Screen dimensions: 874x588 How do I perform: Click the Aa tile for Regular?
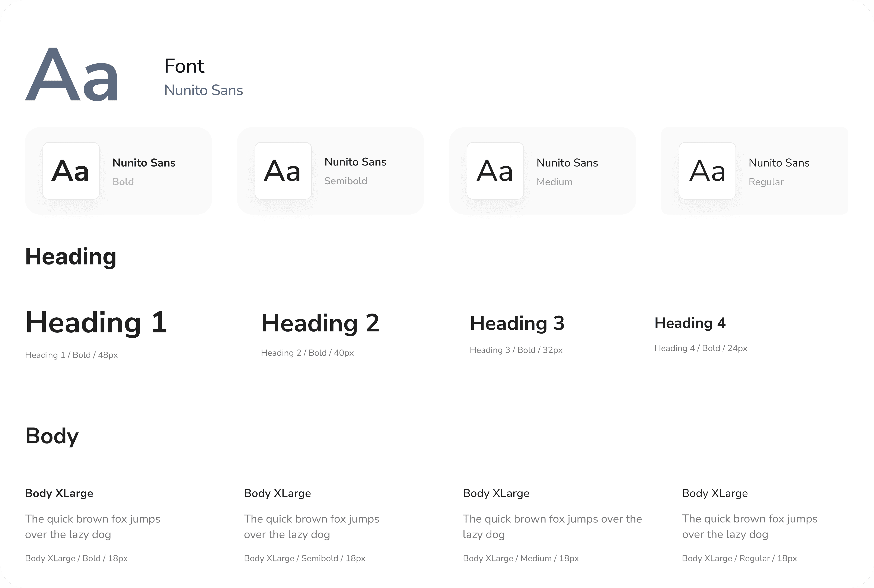click(707, 171)
